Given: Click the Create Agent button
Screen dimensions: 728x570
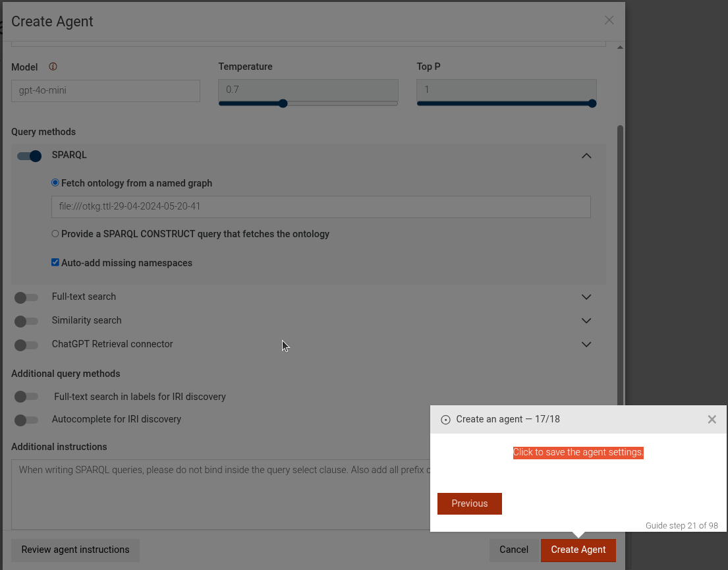Looking at the screenshot, I should pyautogui.click(x=578, y=550).
